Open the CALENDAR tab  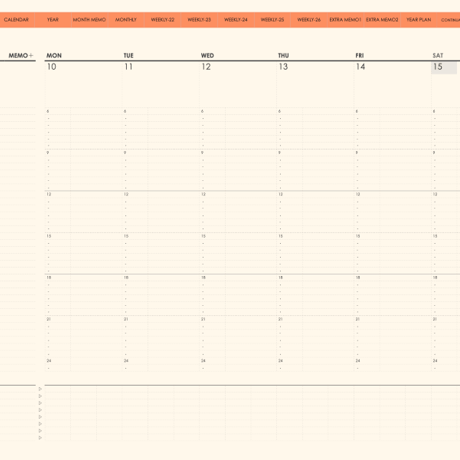(16, 20)
